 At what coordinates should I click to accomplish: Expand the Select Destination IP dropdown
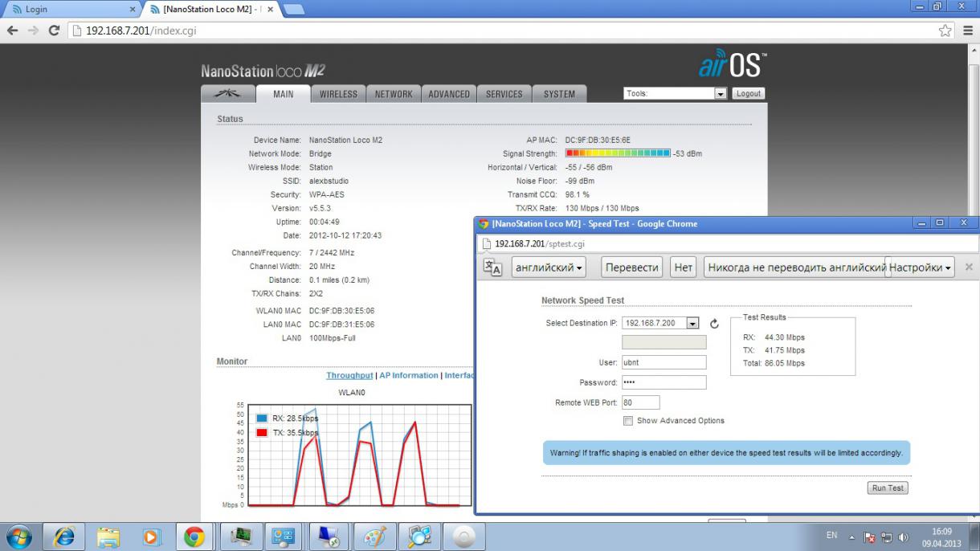[x=660, y=323]
